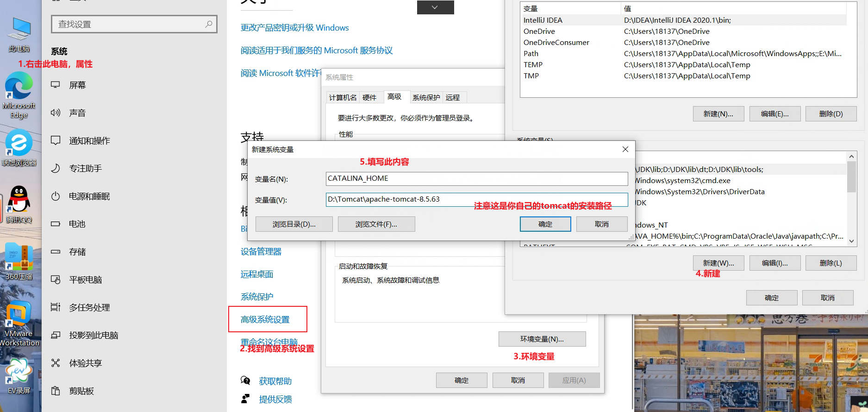Select the 专注助手 moon icon

tap(56, 168)
